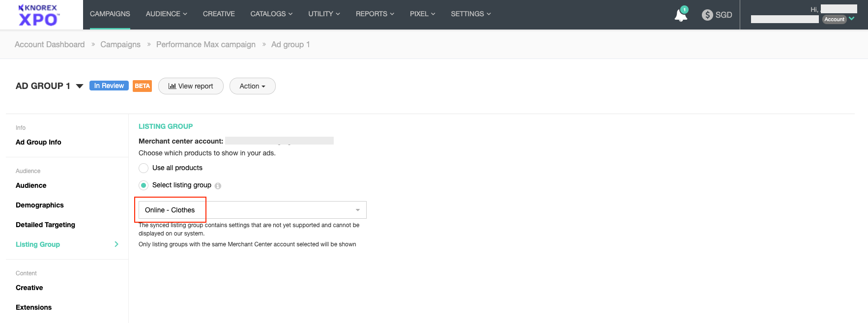Image resolution: width=868 pixels, height=323 pixels.
Task: Click the chevron arrow next to Listing Group
Action: (x=116, y=244)
